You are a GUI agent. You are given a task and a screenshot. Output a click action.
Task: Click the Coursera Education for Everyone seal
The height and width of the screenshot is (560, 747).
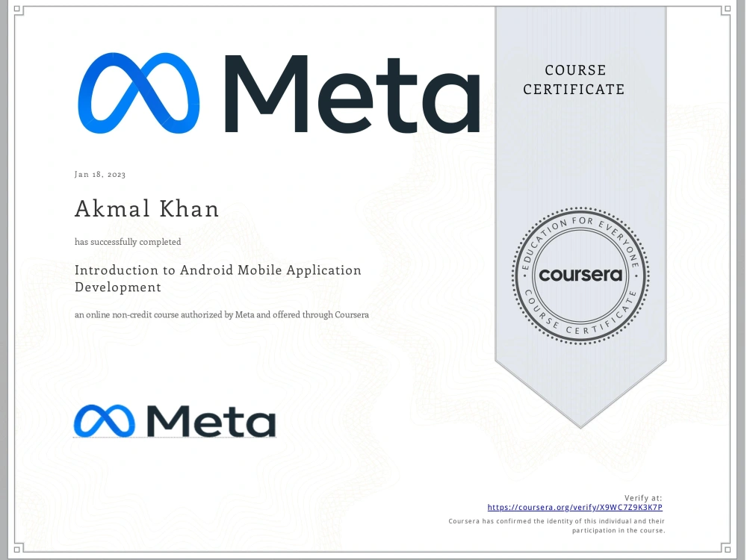click(x=580, y=276)
